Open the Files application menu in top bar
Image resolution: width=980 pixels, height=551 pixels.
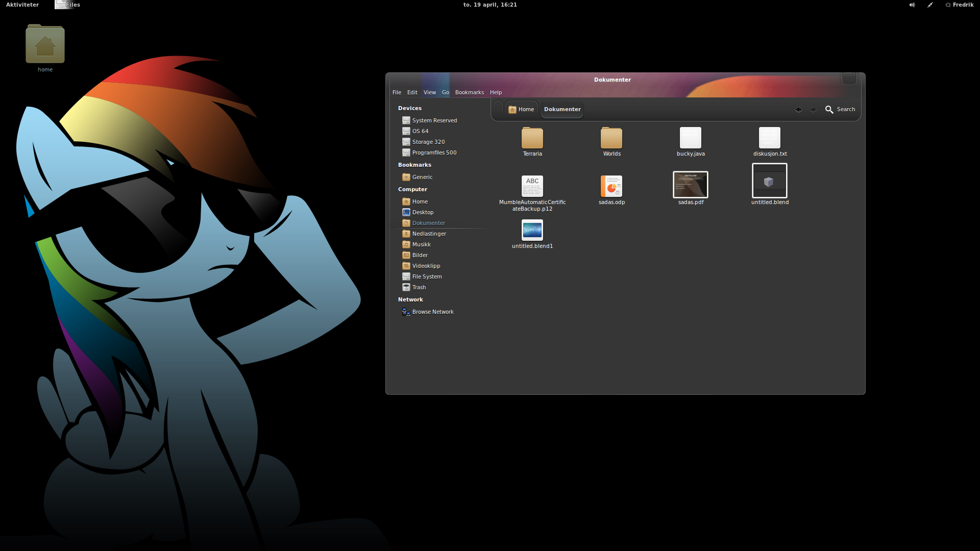pyautogui.click(x=67, y=5)
